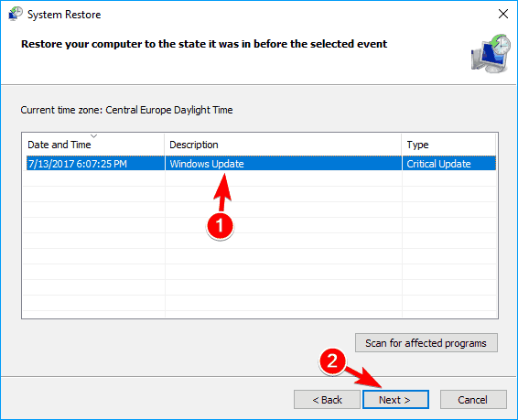Click the red circle numbered 1
The image size is (518, 420).
click(220, 226)
